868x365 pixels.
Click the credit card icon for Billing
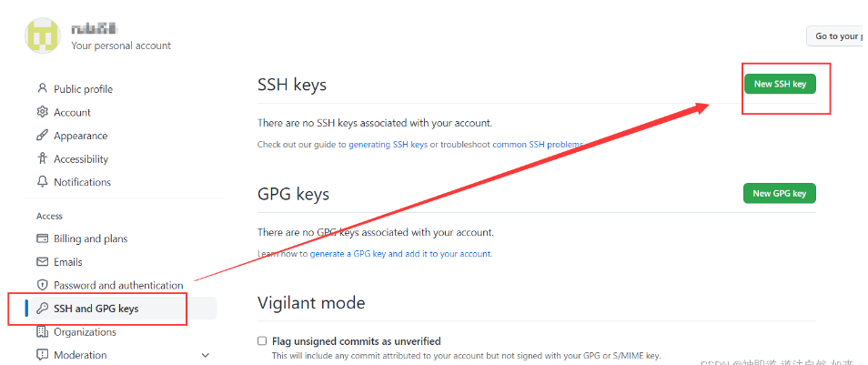pyautogui.click(x=42, y=238)
